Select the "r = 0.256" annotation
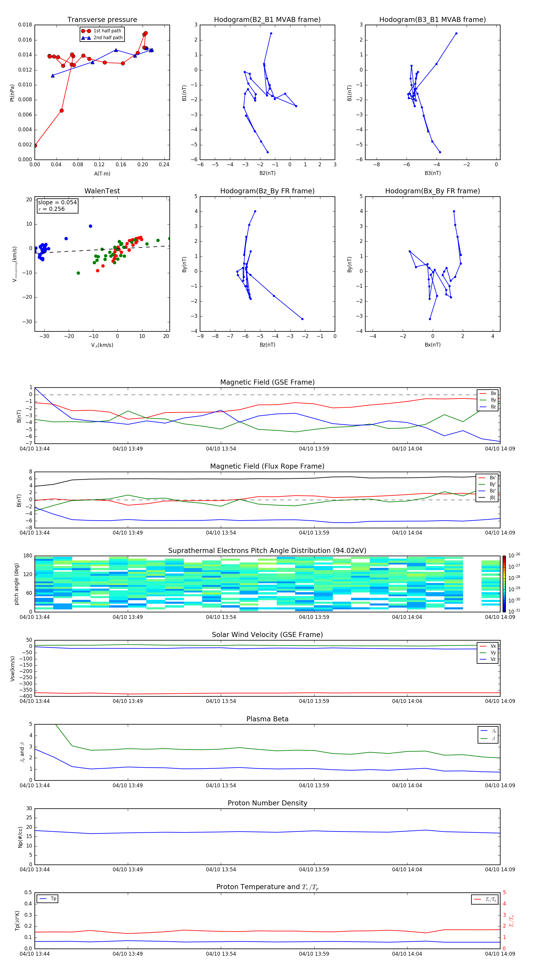This screenshot has width=535, height=980. pos(51,209)
